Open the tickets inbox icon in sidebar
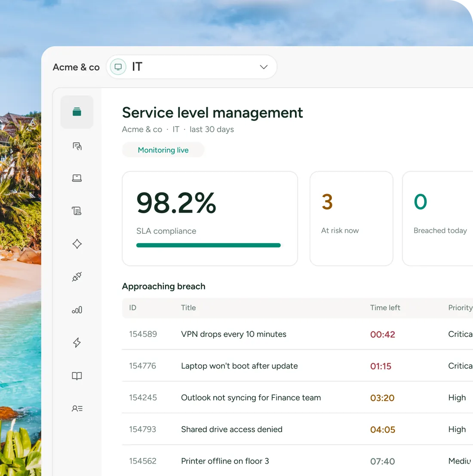473x476 pixels. [x=77, y=112]
